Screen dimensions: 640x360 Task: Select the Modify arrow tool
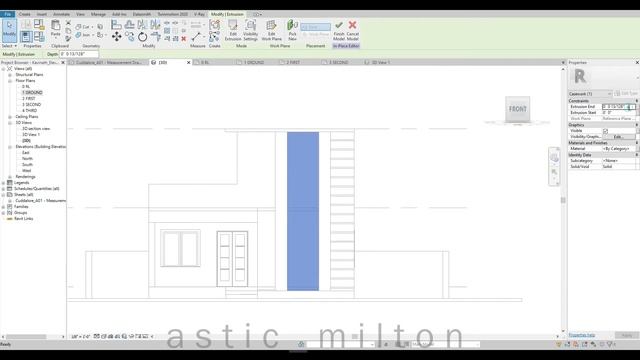(x=9, y=31)
